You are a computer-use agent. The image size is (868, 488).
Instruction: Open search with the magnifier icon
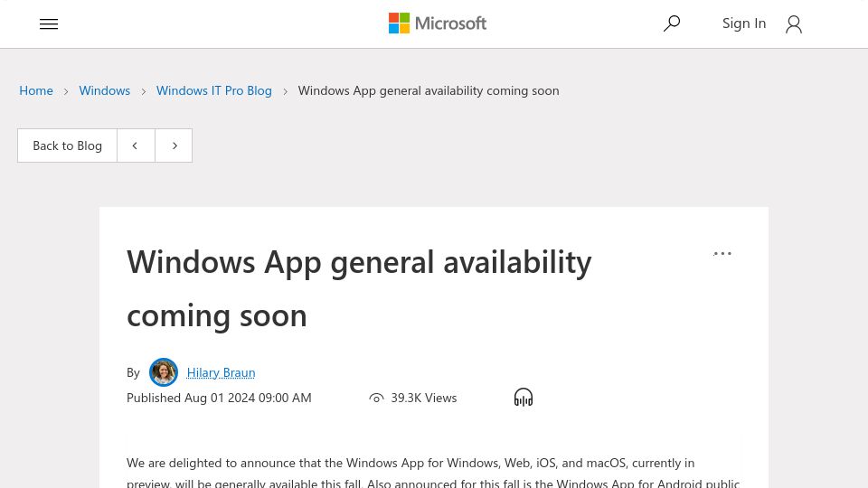click(x=672, y=23)
